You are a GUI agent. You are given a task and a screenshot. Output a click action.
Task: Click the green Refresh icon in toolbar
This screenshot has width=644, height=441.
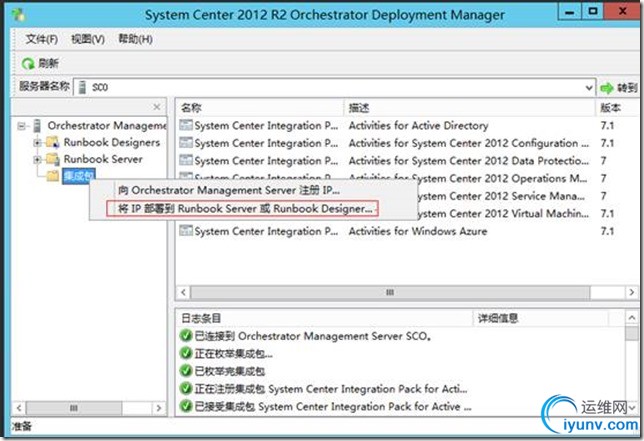coord(28,63)
